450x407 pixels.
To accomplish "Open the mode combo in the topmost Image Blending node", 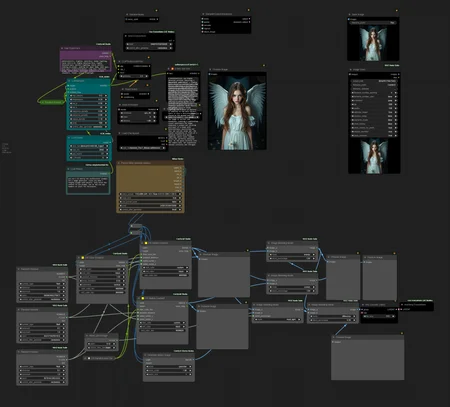I will coord(292,255).
